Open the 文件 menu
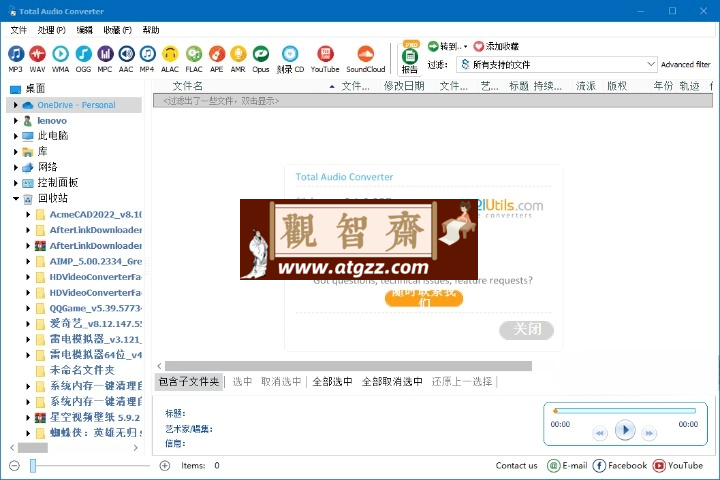Image resolution: width=720 pixels, height=480 pixels. click(19, 30)
